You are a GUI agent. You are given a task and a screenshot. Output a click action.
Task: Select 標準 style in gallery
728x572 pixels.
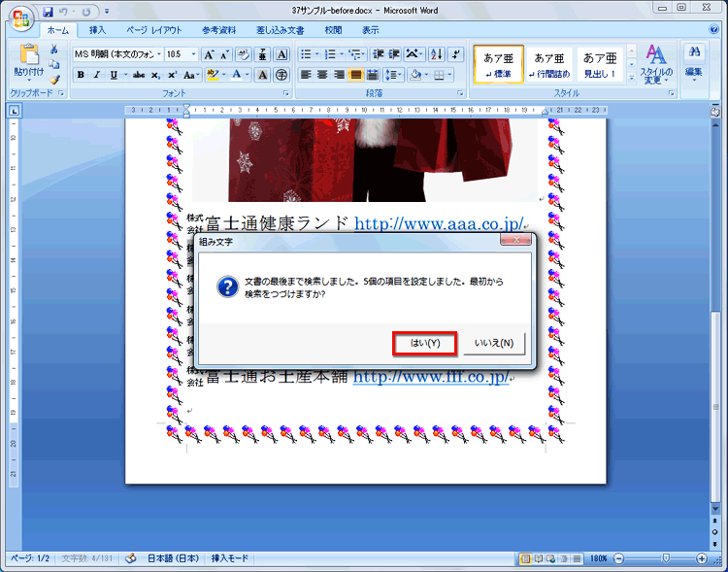[x=499, y=64]
